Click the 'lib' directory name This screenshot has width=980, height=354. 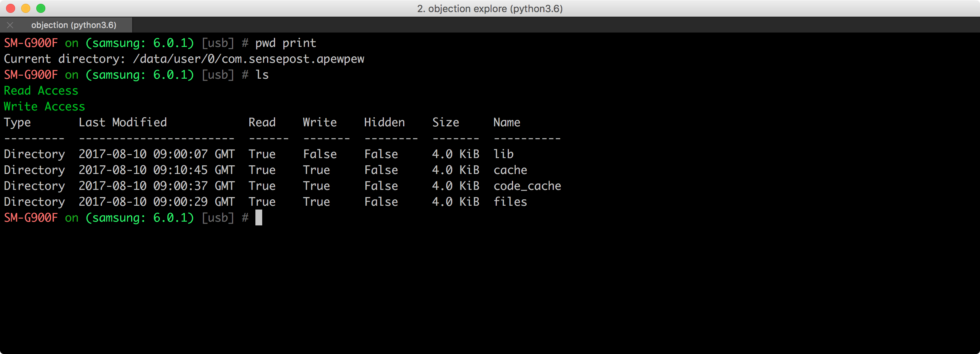pyautogui.click(x=503, y=154)
